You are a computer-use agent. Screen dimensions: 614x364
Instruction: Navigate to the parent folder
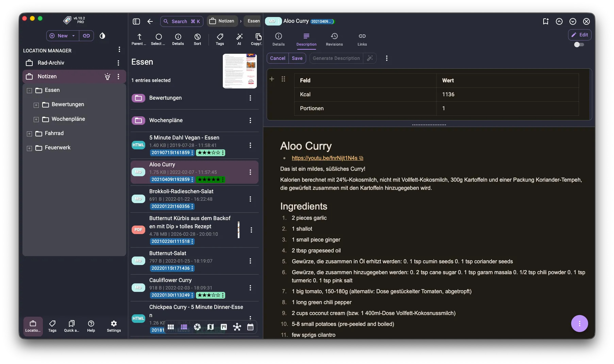tap(139, 39)
